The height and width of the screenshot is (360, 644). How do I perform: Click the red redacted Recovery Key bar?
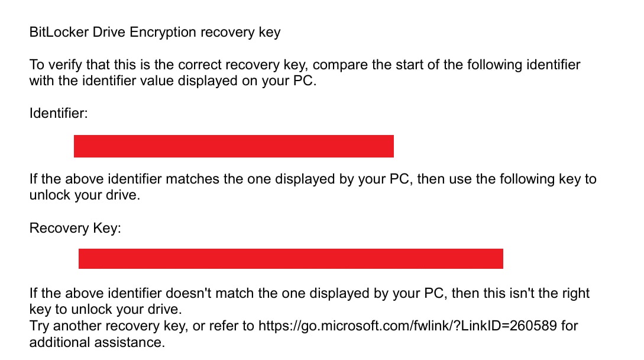tap(290, 259)
